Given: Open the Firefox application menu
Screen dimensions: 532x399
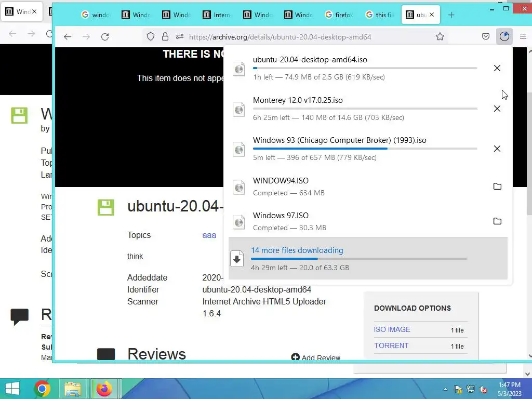Looking at the screenshot, I should click(523, 36).
